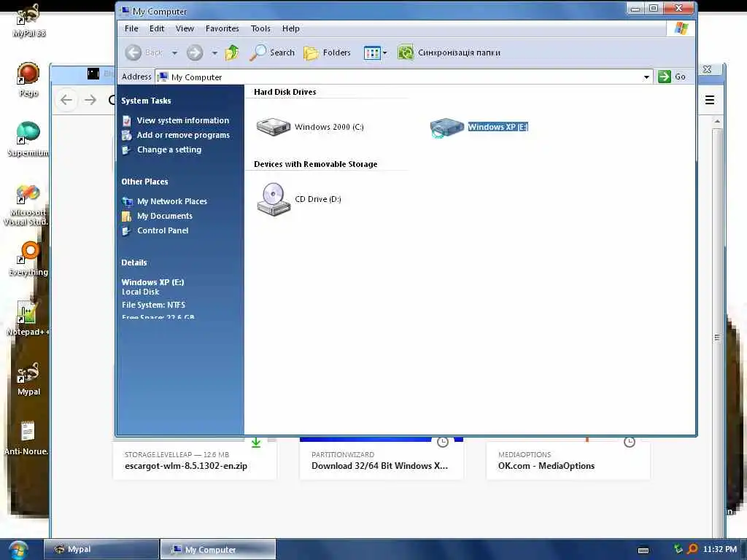Open Download 32/64 Bit Windows X... tile
Image resolution: width=747 pixels, height=560 pixels.
382,460
